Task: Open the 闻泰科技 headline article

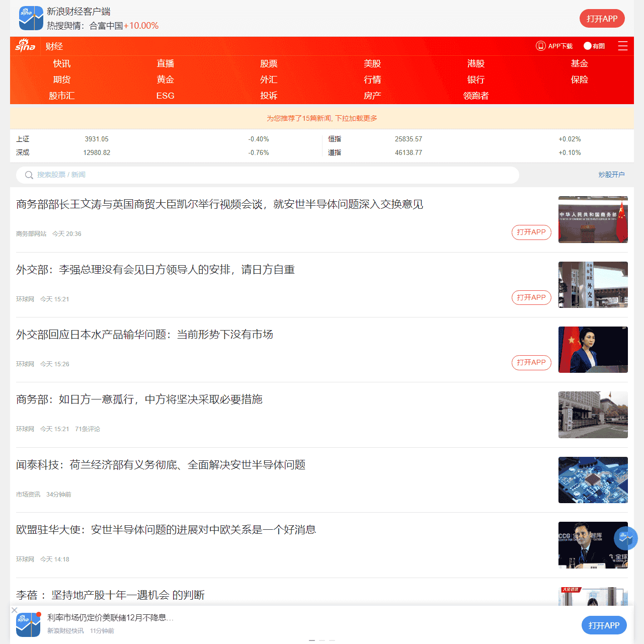Action: pyautogui.click(x=160, y=465)
